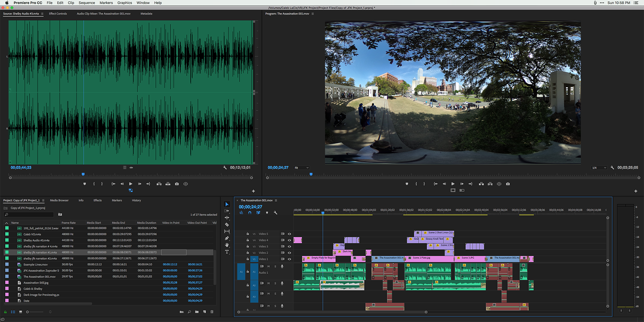Open timeline display settings wrench

pyautogui.click(x=275, y=212)
